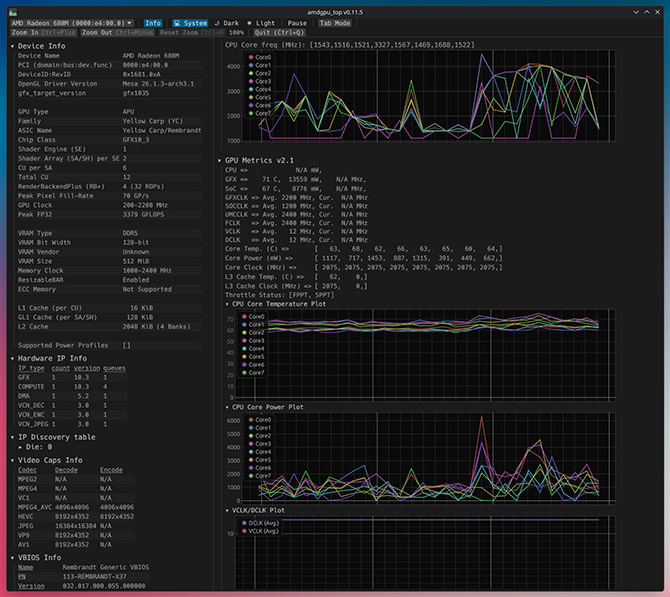Click the 'Resizable BAR' Enabled value
Viewport: 670px width, 597px height.
[x=136, y=280]
